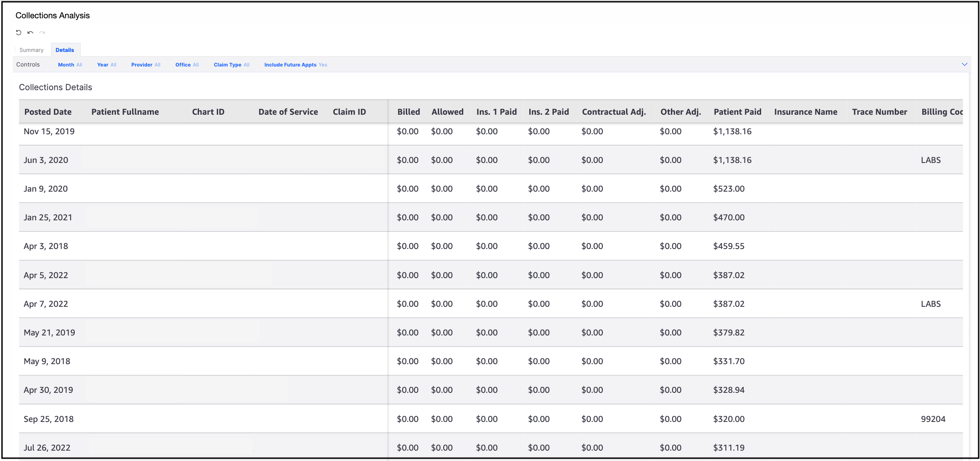
Task: Click the Contractual Adj. column header
Action: coord(614,112)
